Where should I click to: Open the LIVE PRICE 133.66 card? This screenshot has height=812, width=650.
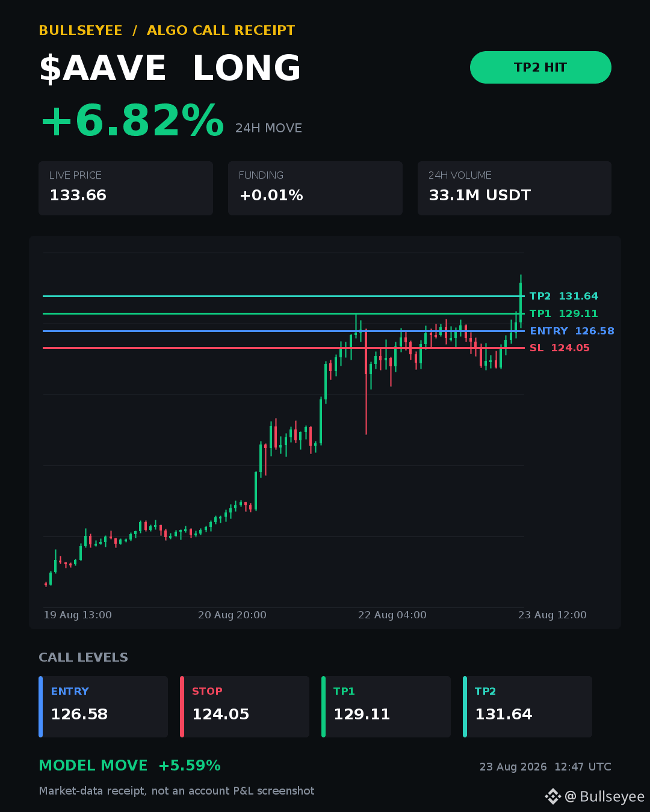coord(126,188)
